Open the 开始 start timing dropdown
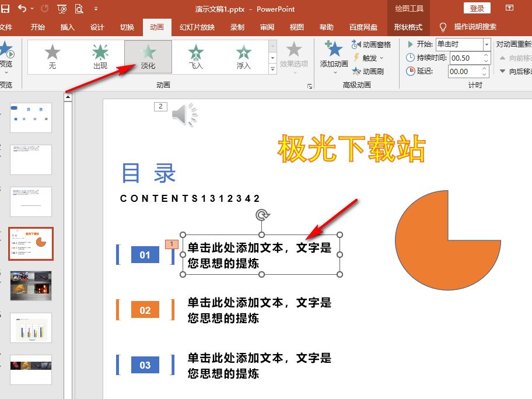532x399 pixels. pyautogui.click(x=487, y=44)
